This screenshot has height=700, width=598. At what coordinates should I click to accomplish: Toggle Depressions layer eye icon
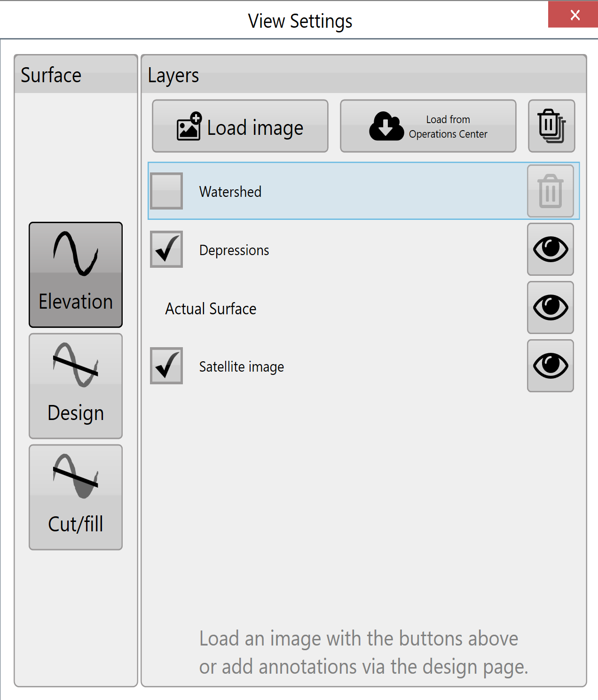click(x=551, y=249)
